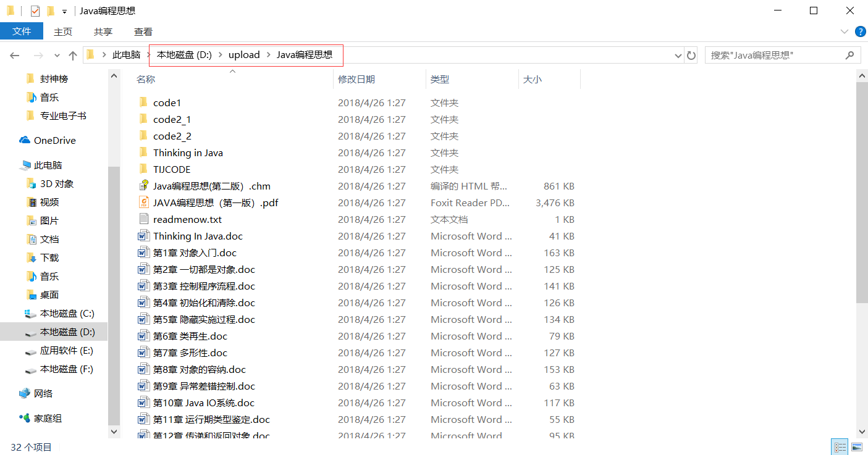Sort by the 大小 column header
Screen dimensions: 868x455
coord(533,79)
